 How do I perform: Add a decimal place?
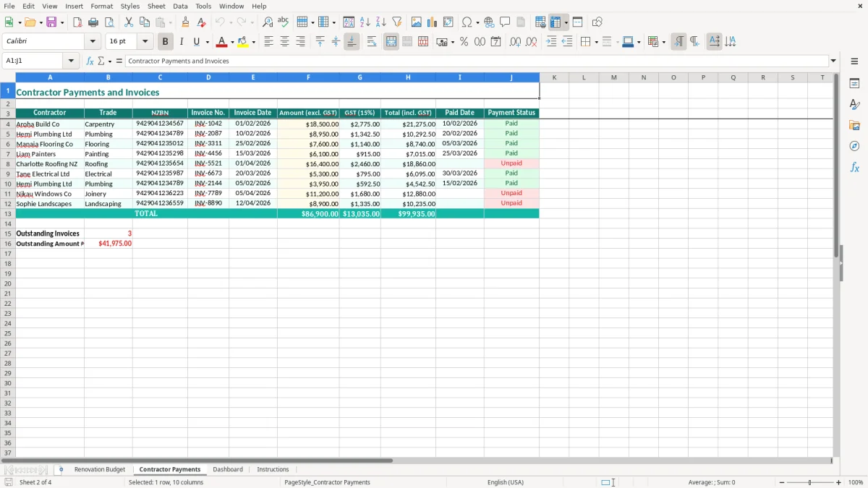click(x=515, y=42)
